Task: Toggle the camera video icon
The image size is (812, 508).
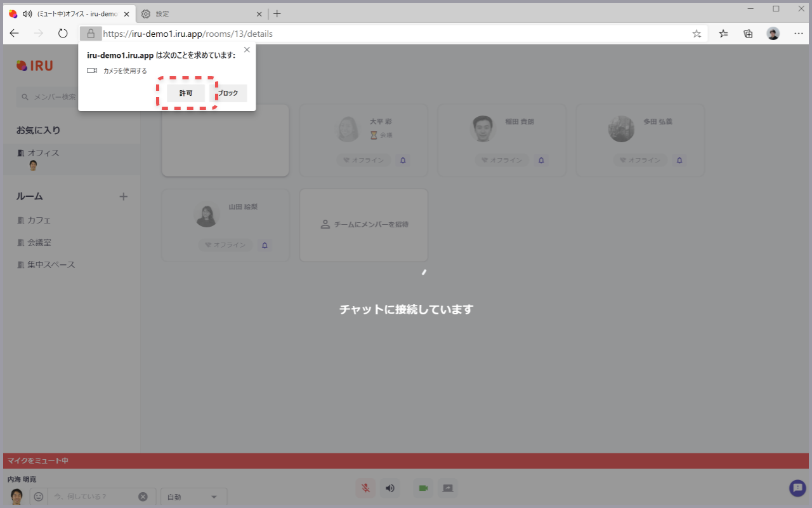Action: [423, 488]
